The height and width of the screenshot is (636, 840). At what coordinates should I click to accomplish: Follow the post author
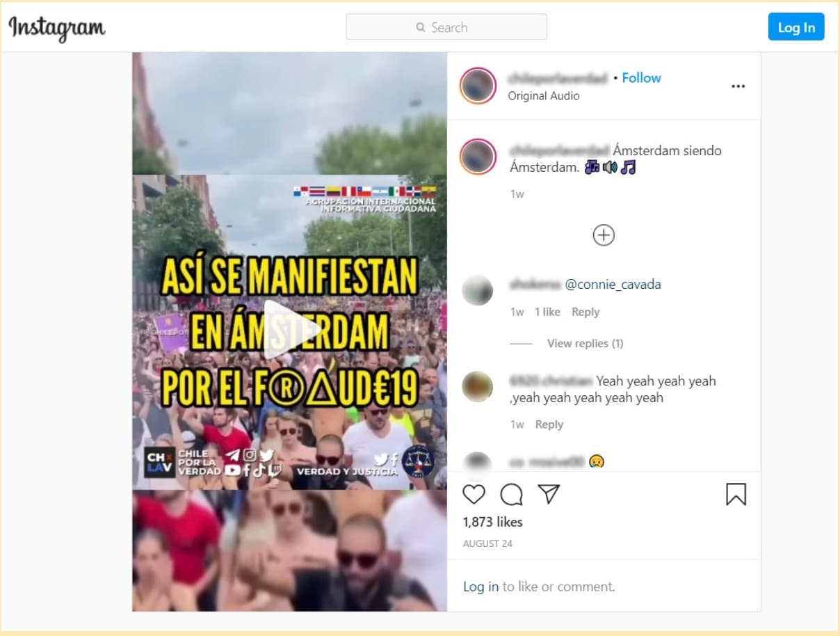pos(641,78)
